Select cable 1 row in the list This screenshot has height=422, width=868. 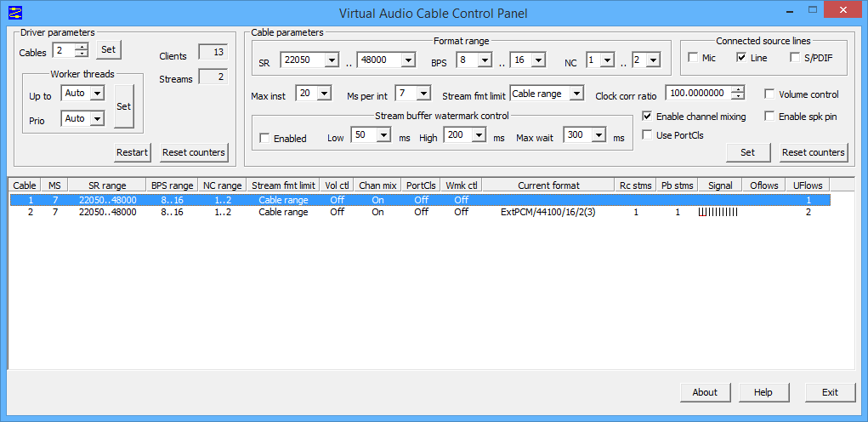click(x=420, y=200)
